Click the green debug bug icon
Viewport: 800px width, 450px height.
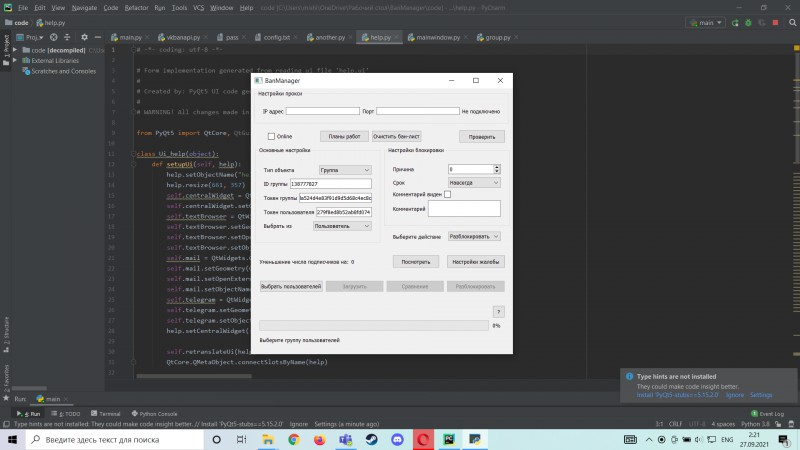click(x=748, y=23)
